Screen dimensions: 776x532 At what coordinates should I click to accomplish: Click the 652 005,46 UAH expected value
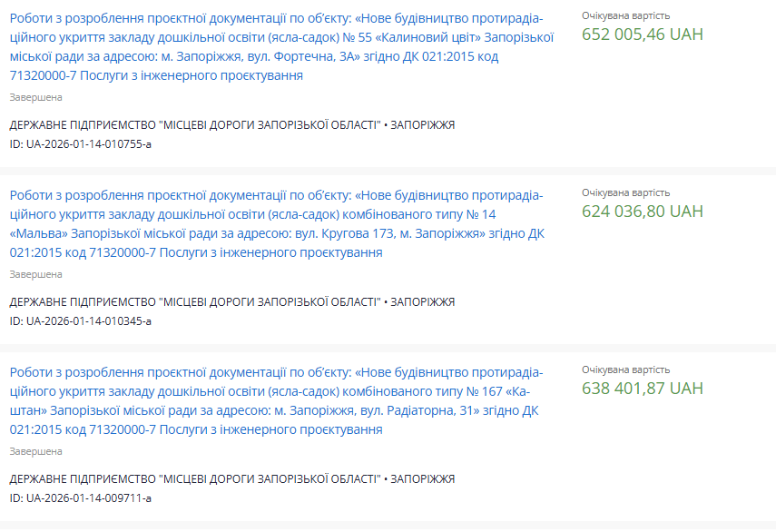643,34
